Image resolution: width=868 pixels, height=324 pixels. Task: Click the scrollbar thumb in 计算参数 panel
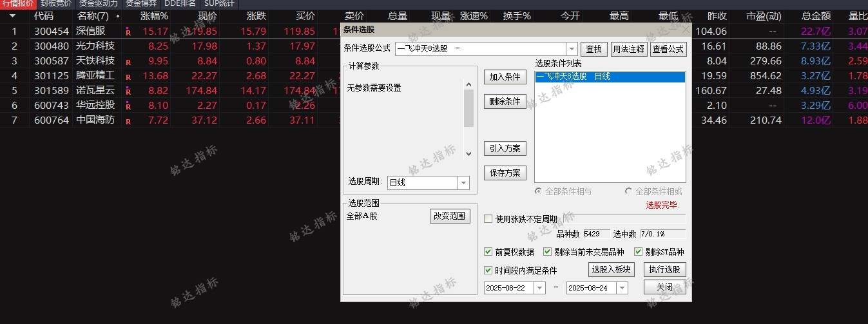[x=468, y=108]
